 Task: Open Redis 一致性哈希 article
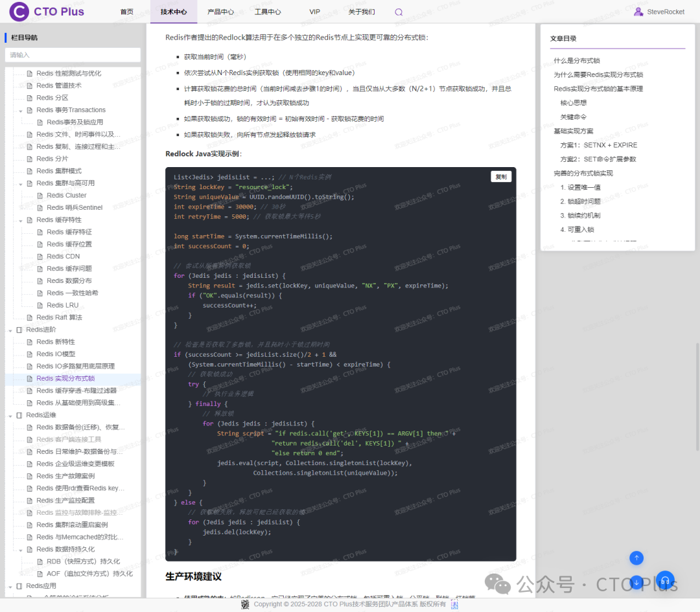pos(73,293)
